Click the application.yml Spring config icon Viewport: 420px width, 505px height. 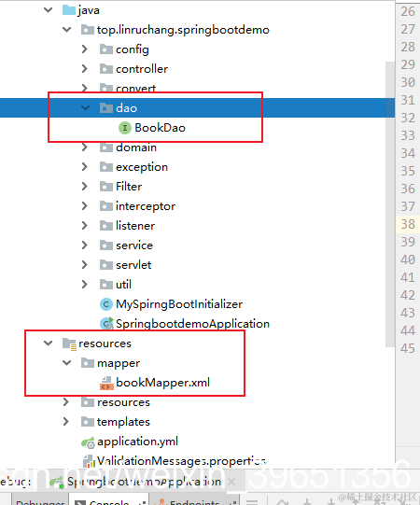88,442
